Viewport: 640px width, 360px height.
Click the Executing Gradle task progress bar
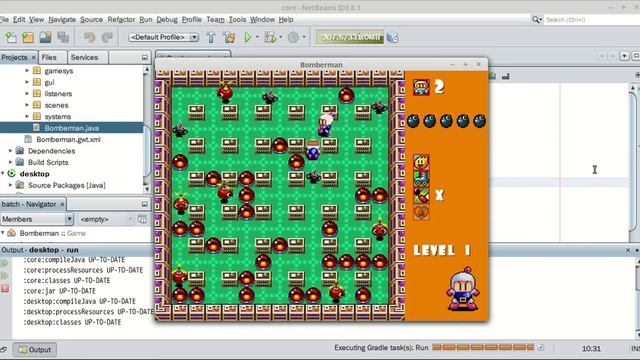pyautogui.click(x=483, y=348)
